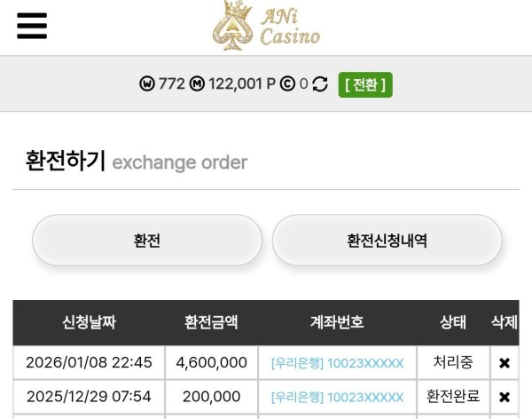Click the 처리중 status cell
Viewport: 532px width, 419px height.
coord(453,363)
